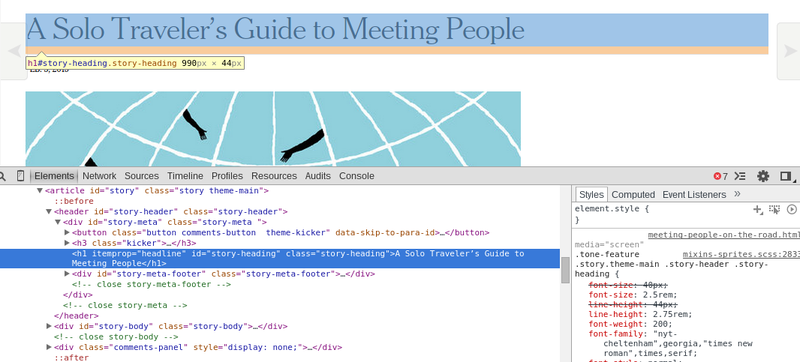800x362 pixels.
Task: Select the h1 story-heading node
Action: coord(280,258)
